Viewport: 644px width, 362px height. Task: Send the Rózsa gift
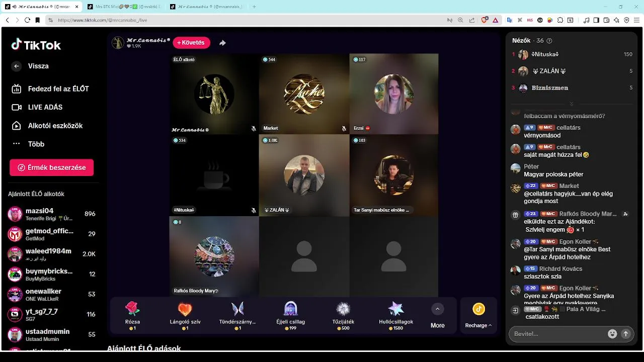click(132, 315)
